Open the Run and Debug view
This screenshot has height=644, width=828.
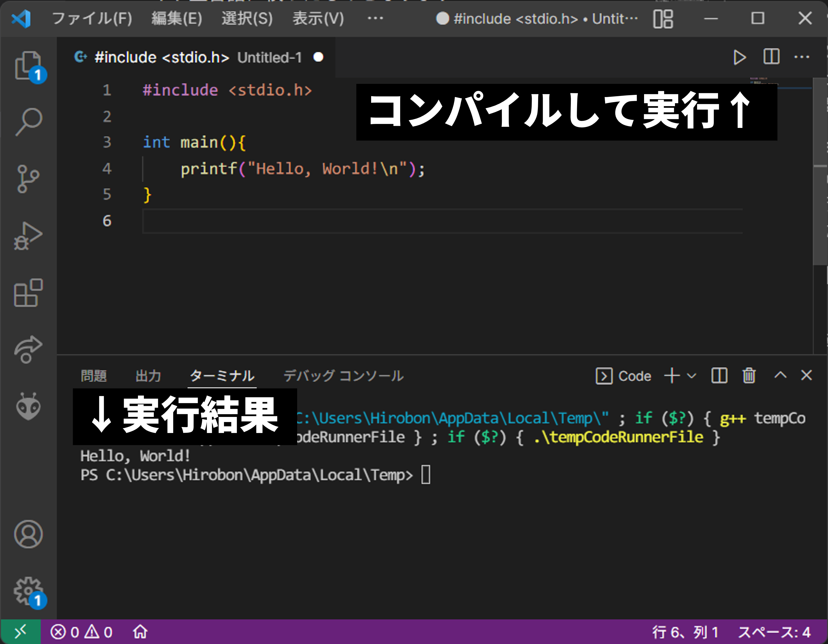(29, 236)
